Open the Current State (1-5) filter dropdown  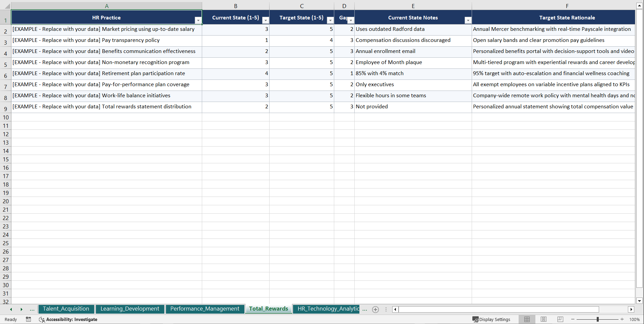pyautogui.click(x=266, y=20)
